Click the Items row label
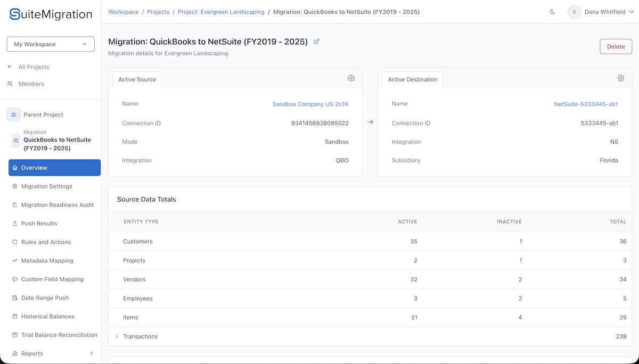The height and width of the screenshot is (364, 639). pos(130,318)
